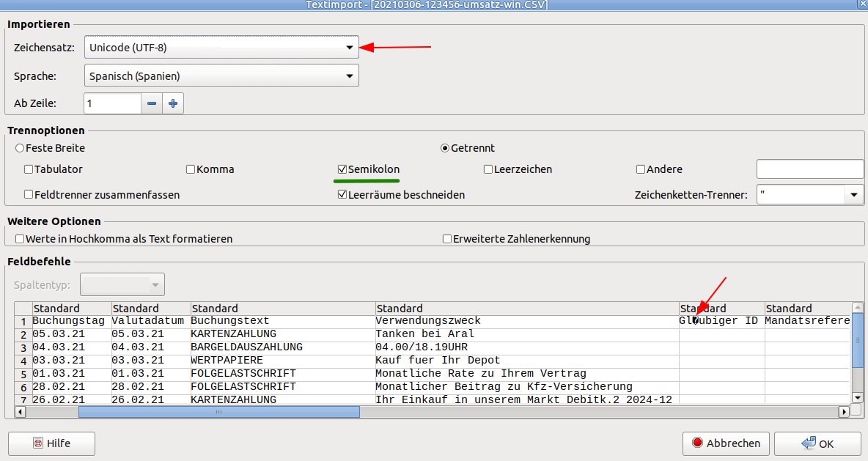Screen dimensions: 868x461
Task: Click row number 5 in preview
Action: (23, 374)
